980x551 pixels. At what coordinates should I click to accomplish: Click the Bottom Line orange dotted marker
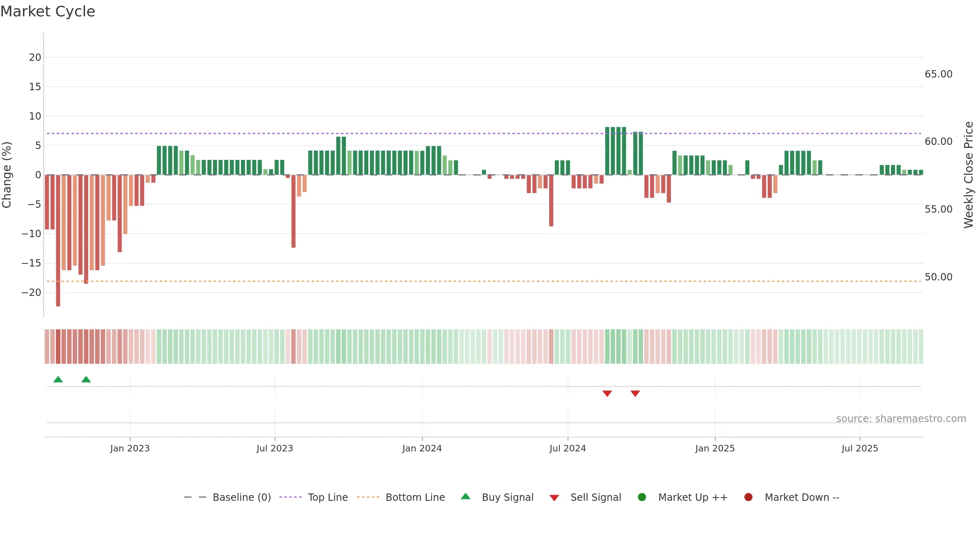pyautogui.click(x=368, y=497)
